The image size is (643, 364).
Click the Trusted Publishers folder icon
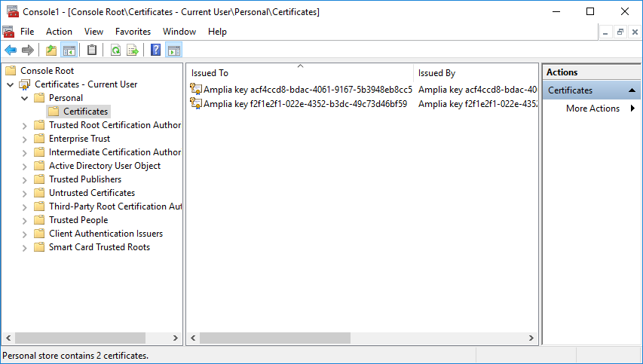39,179
